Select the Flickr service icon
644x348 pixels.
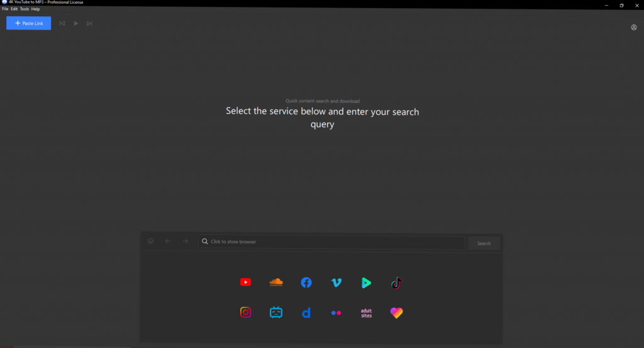pos(336,313)
